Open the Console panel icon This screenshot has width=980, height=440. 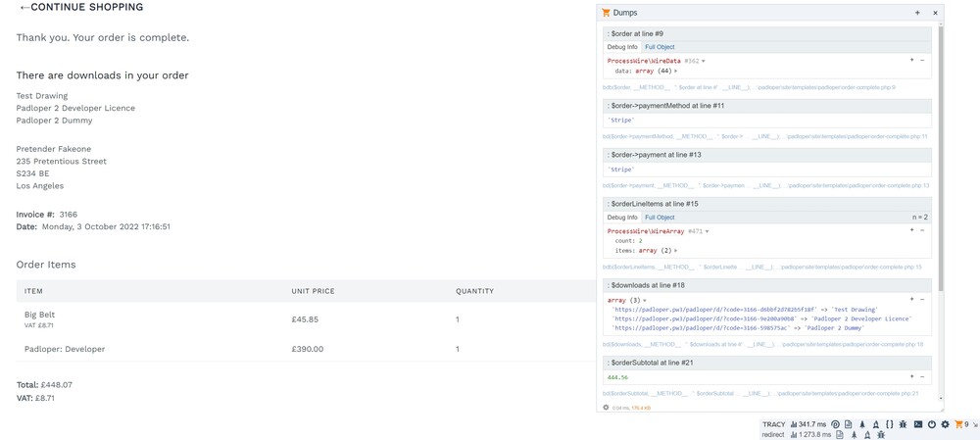coord(918,424)
